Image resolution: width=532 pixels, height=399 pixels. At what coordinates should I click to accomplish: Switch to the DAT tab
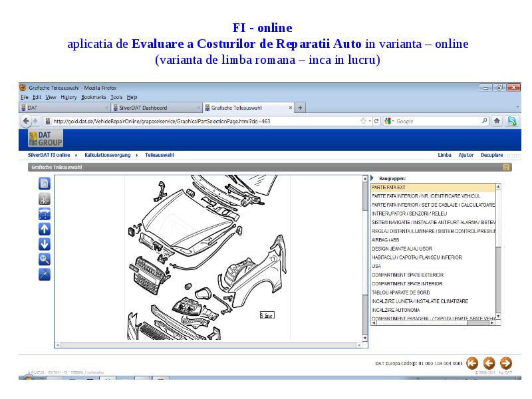(65, 108)
